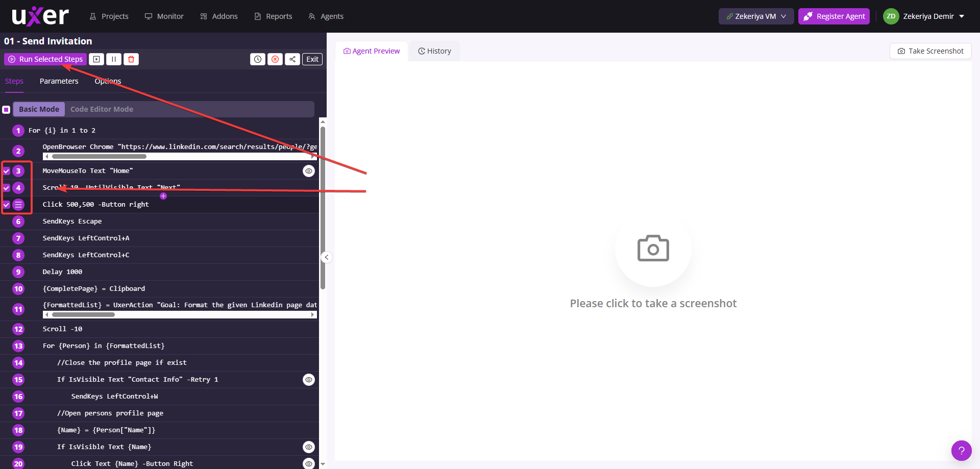Viewport: 980px width, 469px height.
Task: Uncheck the checkbox for step 4
Action: click(7, 188)
